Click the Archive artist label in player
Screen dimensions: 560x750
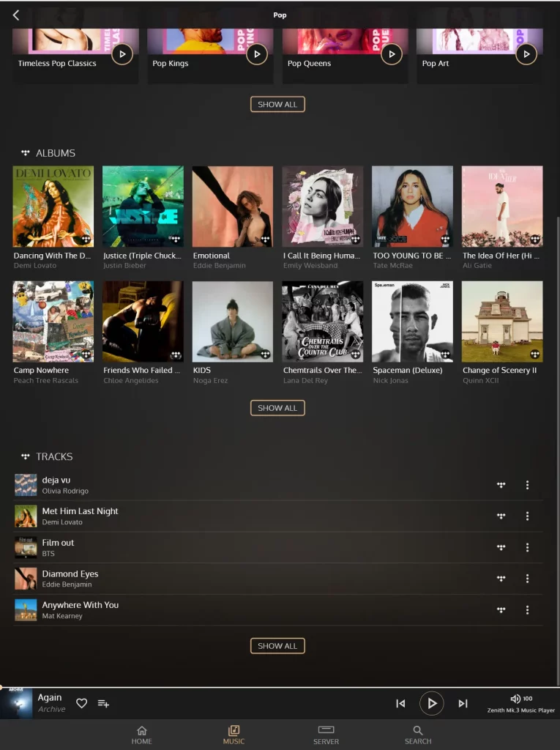tap(52, 709)
